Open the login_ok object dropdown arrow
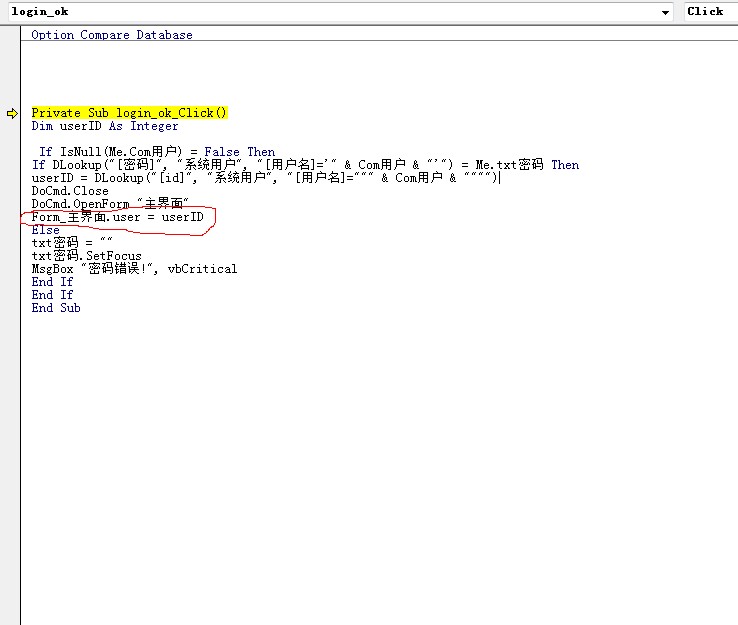This screenshot has height=625, width=738. point(665,12)
